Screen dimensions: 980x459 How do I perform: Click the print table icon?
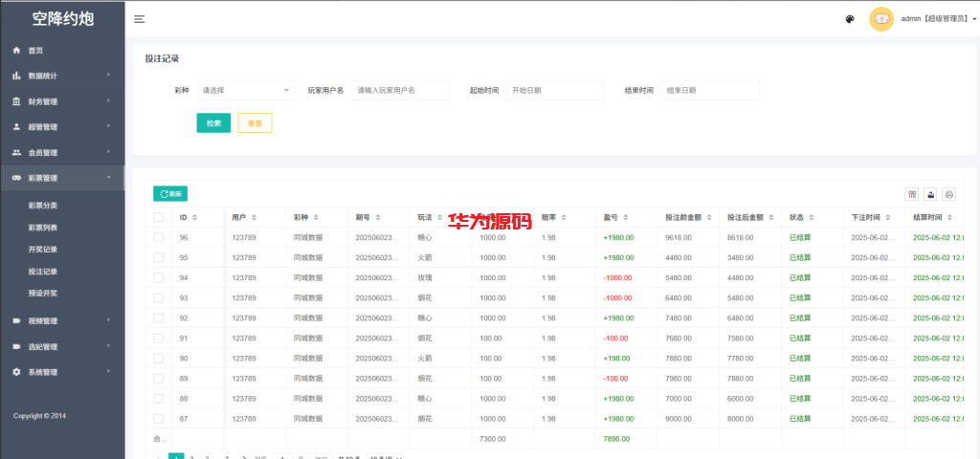pyautogui.click(x=949, y=194)
